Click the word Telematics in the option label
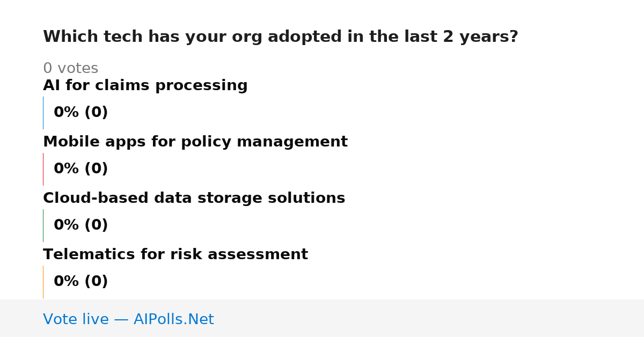The image size is (644, 337). click(89, 255)
